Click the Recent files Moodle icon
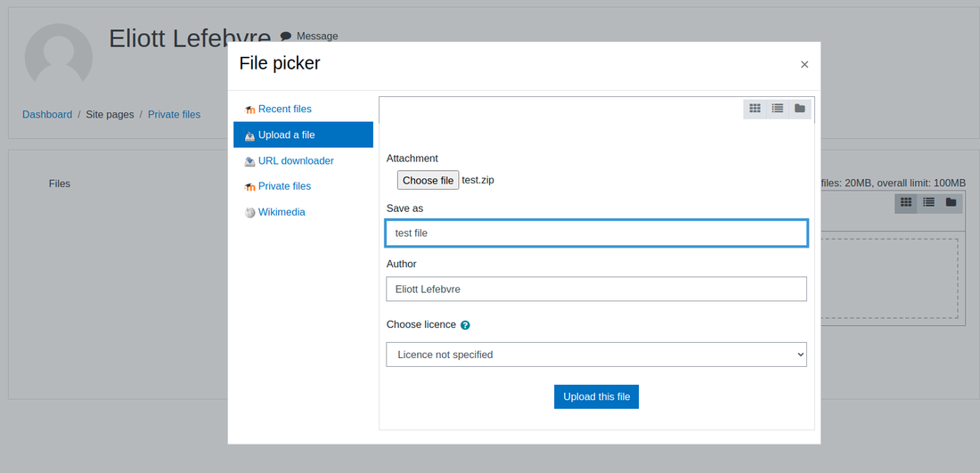Image resolution: width=980 pixels, height=473 pixels. point(250,110)
